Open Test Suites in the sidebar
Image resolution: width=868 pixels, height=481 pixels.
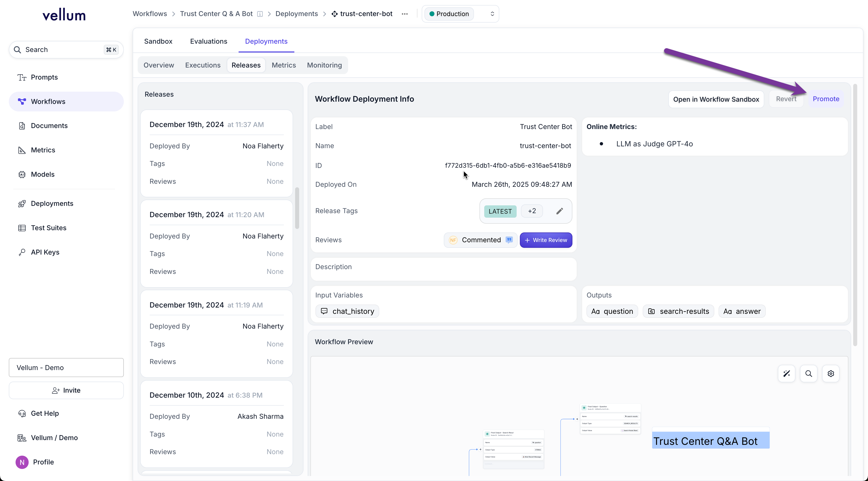tap(48, 228)
